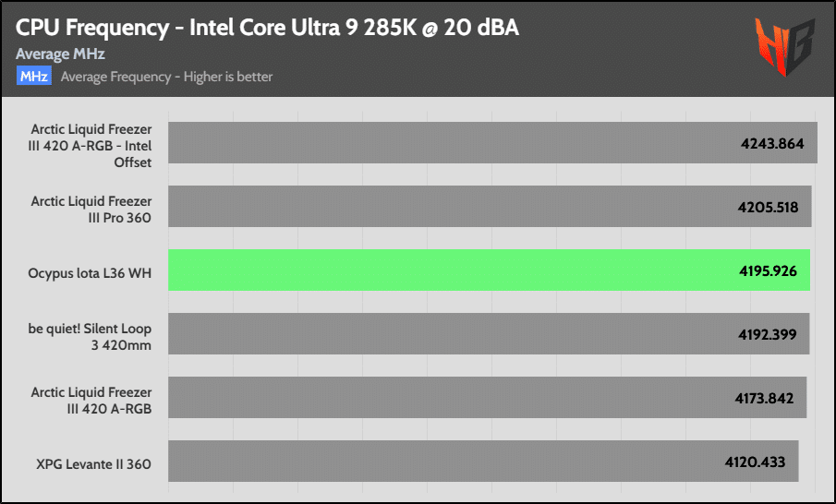Click the Average MHz subtitle
The height and width of the screenshot is (504, 836).
pyautogui.click(x=60, y=54)
